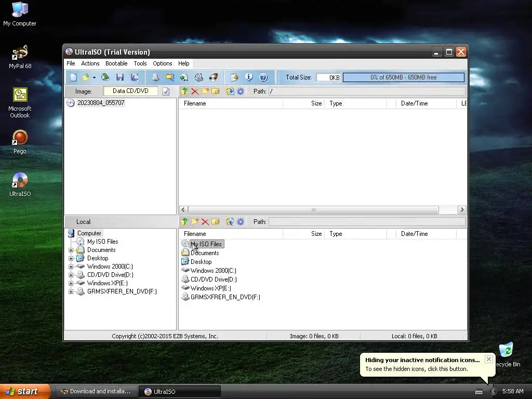Viewport: 532px width, 399px height.
Task: Click Add files icon in image pane toolbar
Action: 230,91
